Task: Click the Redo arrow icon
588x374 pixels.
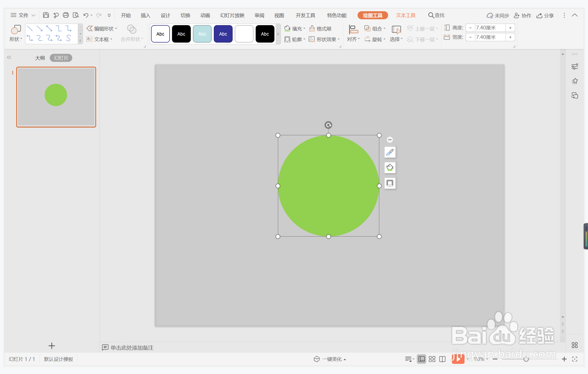Action: click(99, 15)
